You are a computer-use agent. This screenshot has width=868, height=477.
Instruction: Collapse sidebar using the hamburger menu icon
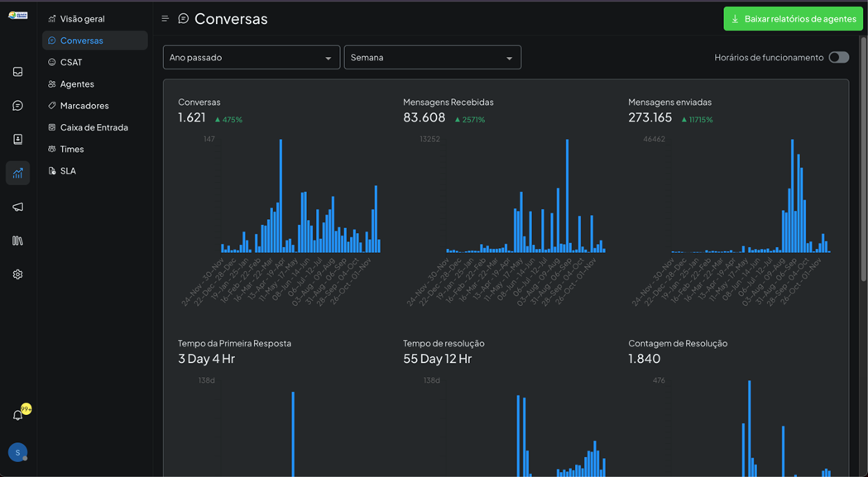165,18
